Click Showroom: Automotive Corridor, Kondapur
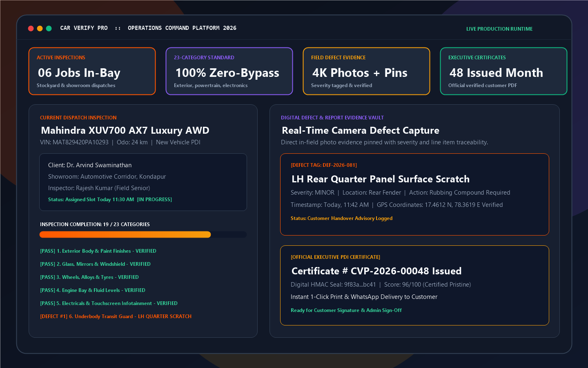Image resolution: width=588 pixels, height=368 pixels. click(107, 177)
